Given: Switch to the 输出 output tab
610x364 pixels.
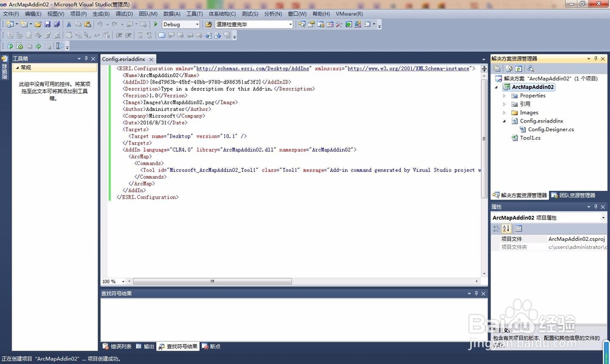Looking at the screenshot, I should (x=145, y=346).
